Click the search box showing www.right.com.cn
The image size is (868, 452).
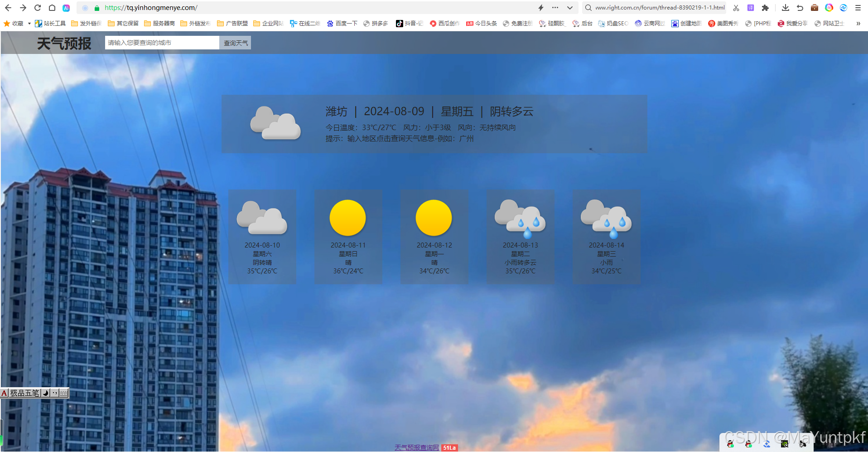[655, 8]
